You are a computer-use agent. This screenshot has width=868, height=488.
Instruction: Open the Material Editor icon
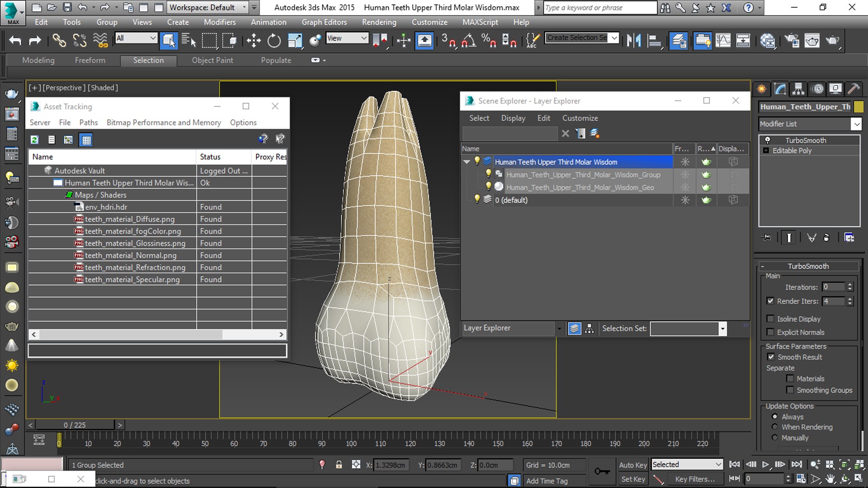pos(768,41)
